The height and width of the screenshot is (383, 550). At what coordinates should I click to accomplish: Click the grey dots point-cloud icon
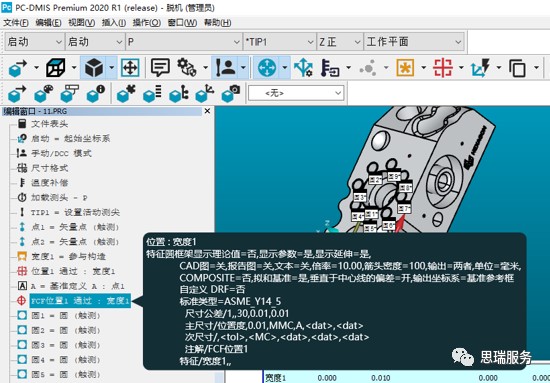pos(368,67)
